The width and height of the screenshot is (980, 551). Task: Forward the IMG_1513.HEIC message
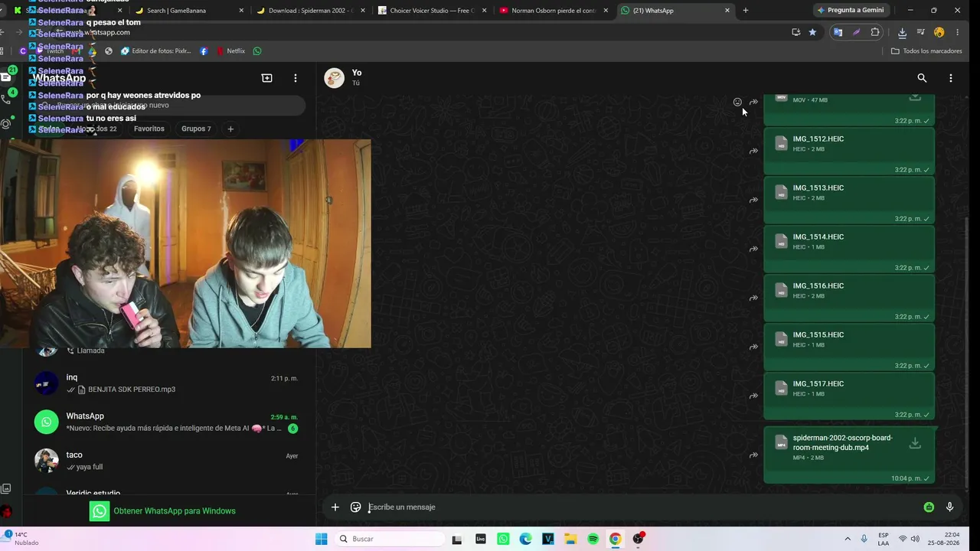(753, 200)
